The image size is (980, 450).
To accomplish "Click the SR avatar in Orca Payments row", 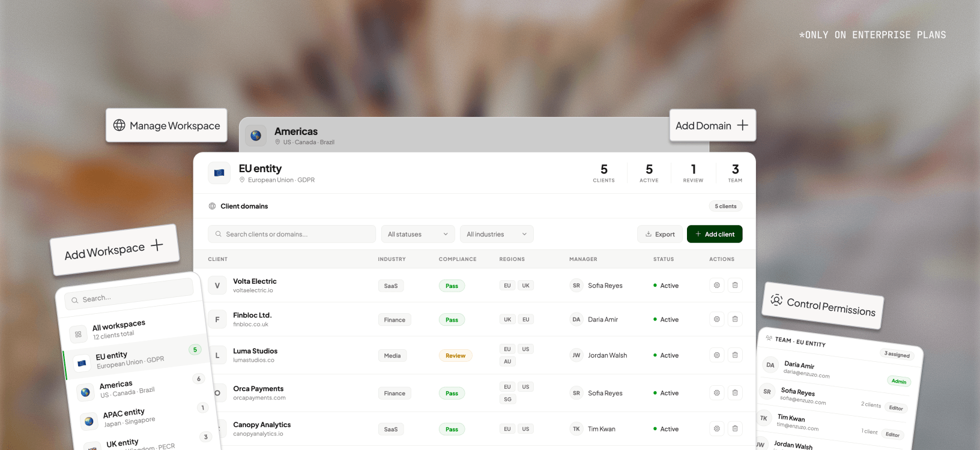I will tap(576, 393).
